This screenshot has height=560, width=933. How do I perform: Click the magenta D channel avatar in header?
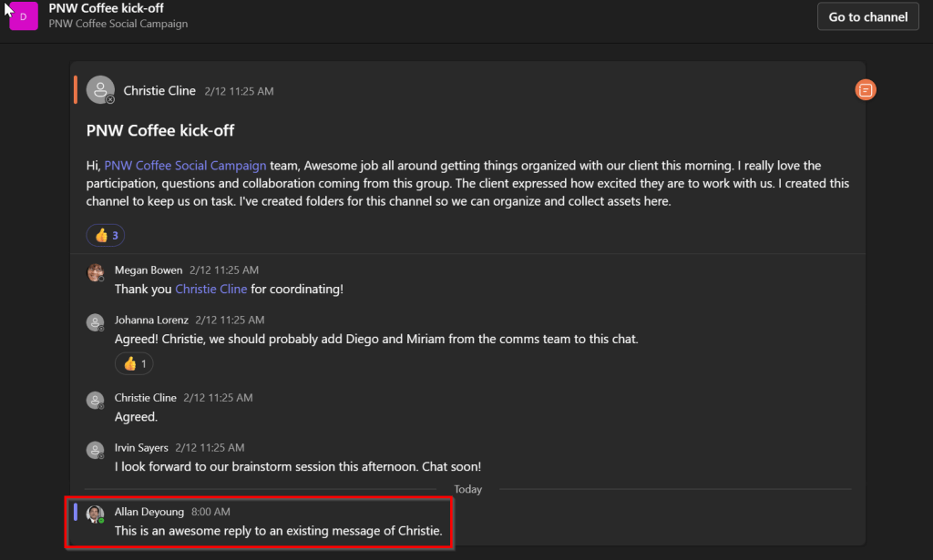(x=23, y=16)
